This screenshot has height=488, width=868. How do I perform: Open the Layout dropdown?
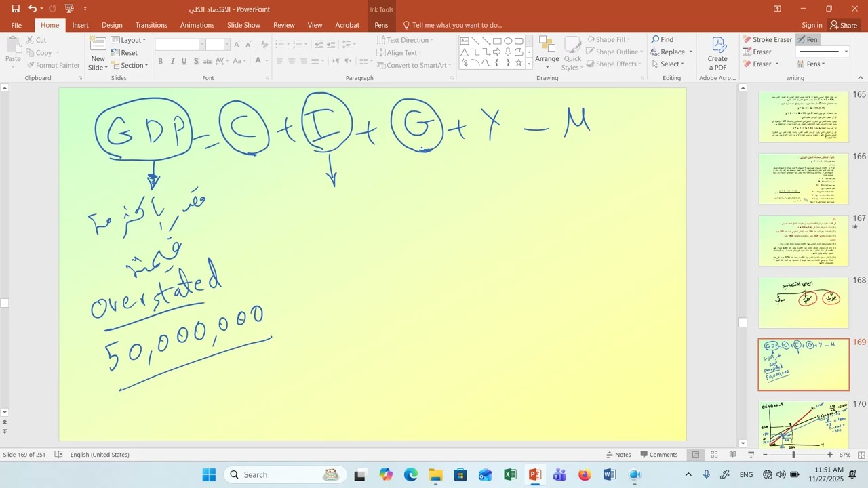point(129,40)
